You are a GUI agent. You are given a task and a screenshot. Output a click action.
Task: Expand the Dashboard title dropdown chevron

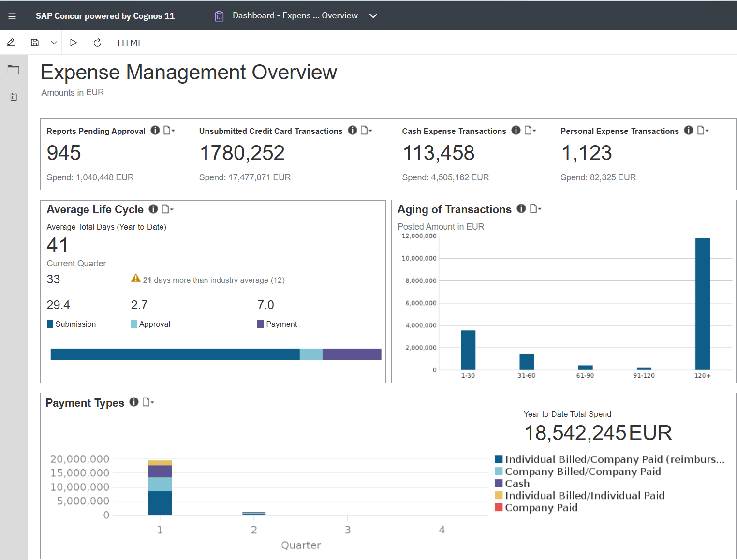pos(373,16)
